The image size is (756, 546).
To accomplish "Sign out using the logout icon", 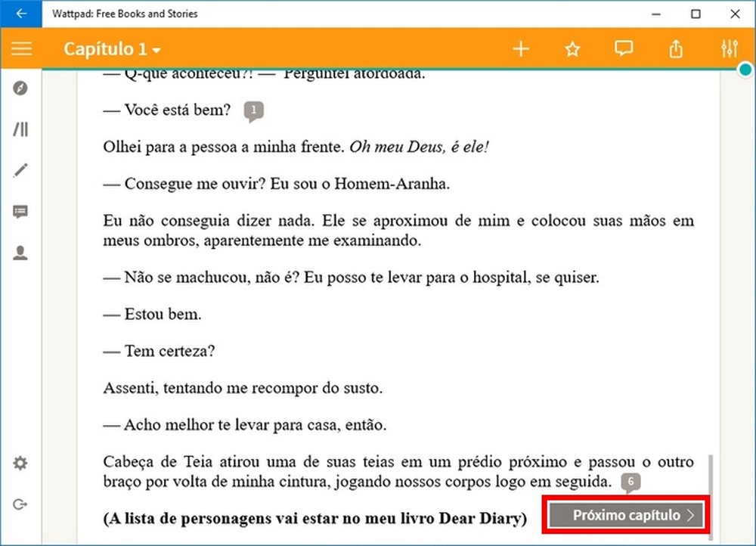I will tap(20, 504).
